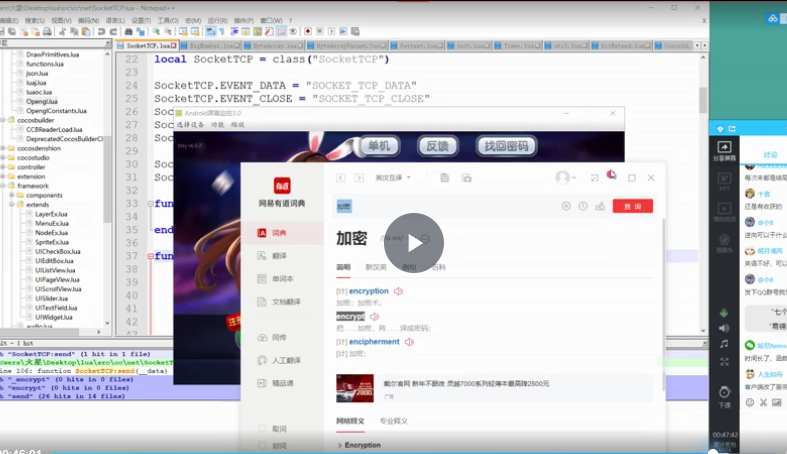787x454 pixels.
Task: Click the Redo arrow in Notepad++ toolbar
Action: pos(113,32)
